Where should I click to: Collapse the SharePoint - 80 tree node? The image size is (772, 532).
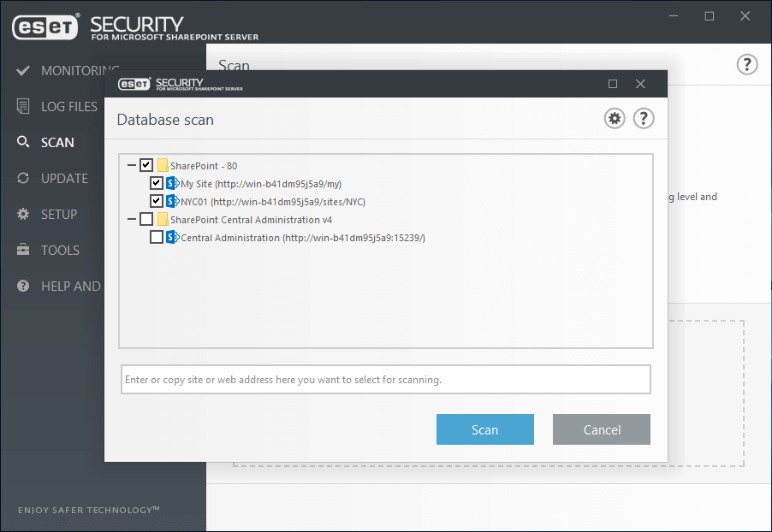click(132, 165)
